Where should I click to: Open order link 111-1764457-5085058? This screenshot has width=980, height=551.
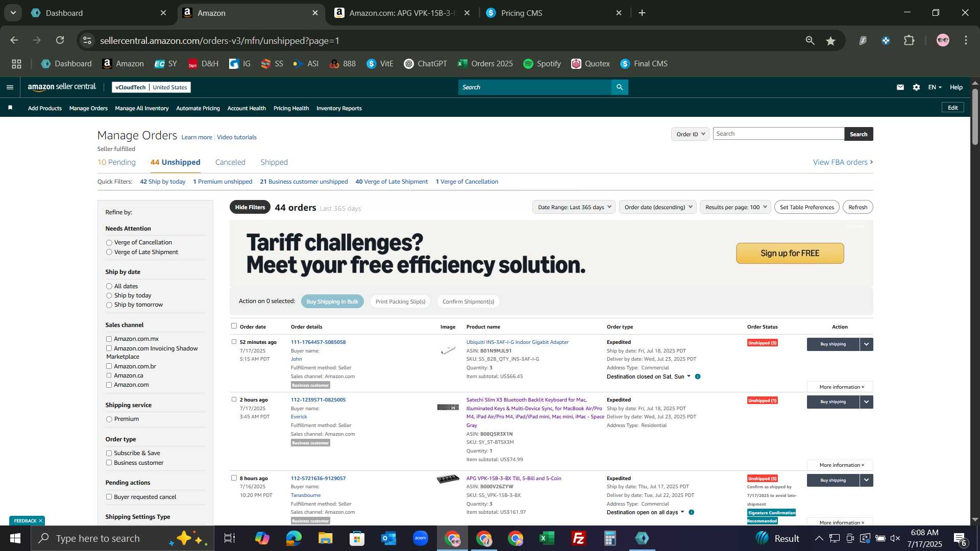click(318, 342)
